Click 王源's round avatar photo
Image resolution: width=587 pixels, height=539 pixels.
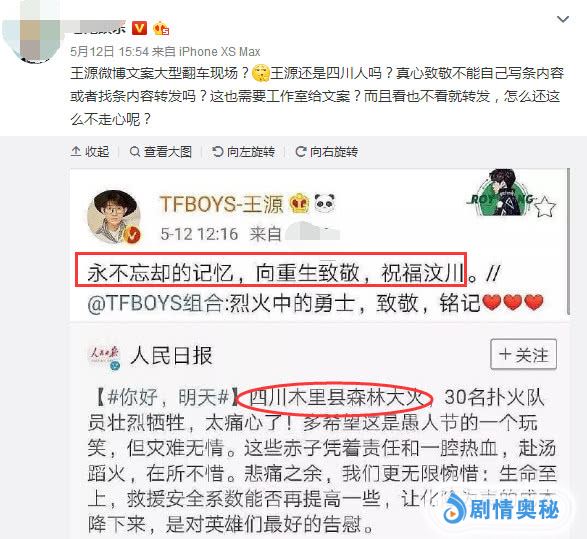coord(114,217)
